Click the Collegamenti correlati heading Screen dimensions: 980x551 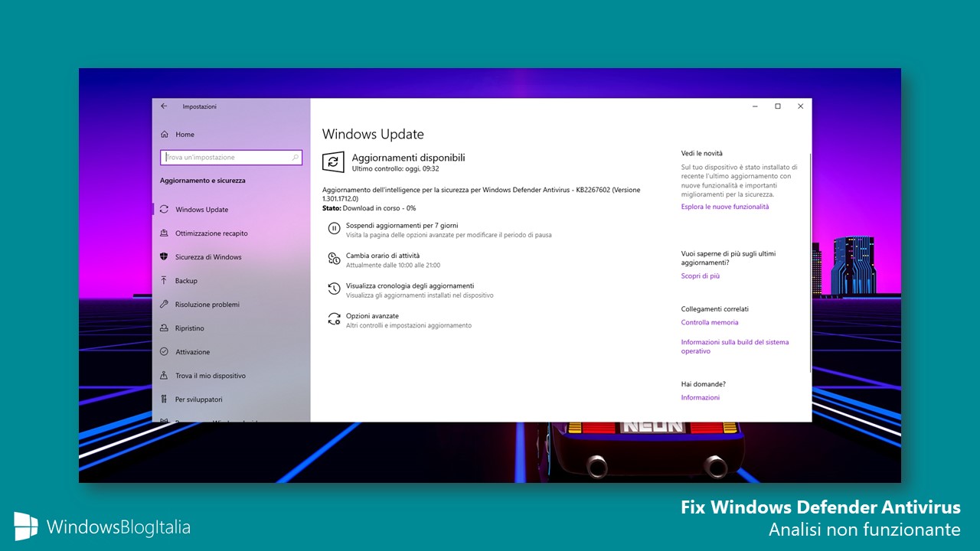point(715,309)
